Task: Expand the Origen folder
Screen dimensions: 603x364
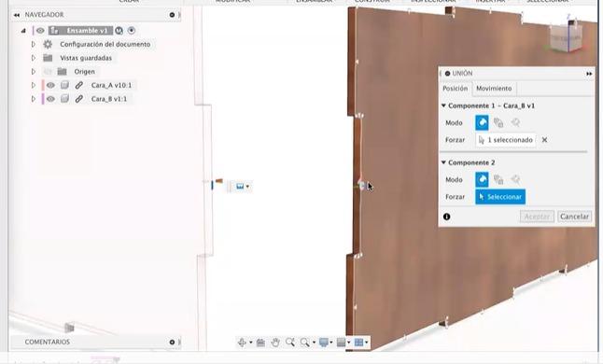Action: (34, 72)
